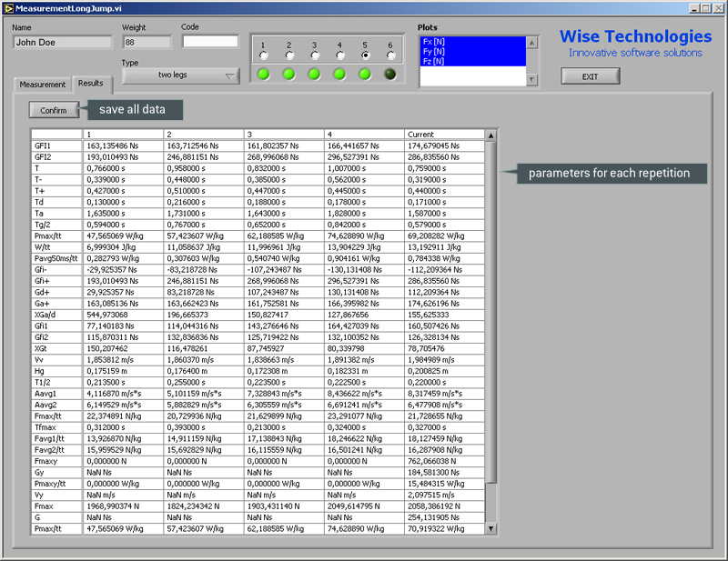The image size is (728, 561).
Task: Click cell 23,291077 N/kg
Action: pos(364,416)
